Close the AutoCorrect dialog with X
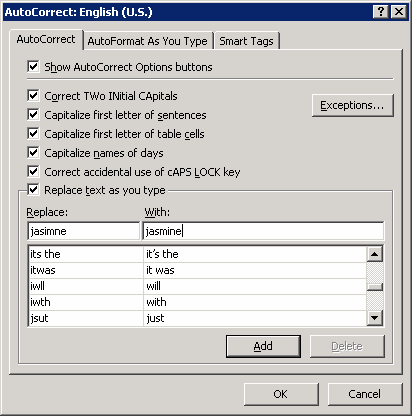The height and width of the screenshot is (416, 412). pos(399,12)
